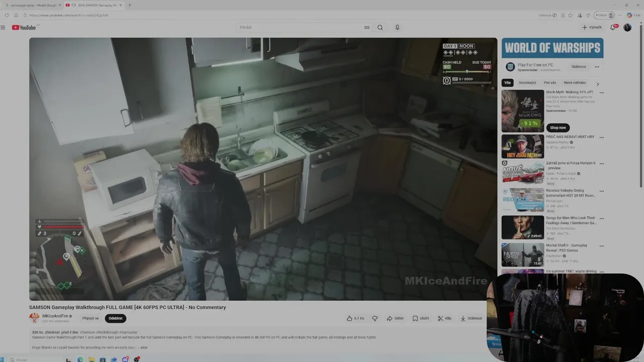
Task: Open the Forza Horizon 6 preview video title
Action: click(571, 165)
